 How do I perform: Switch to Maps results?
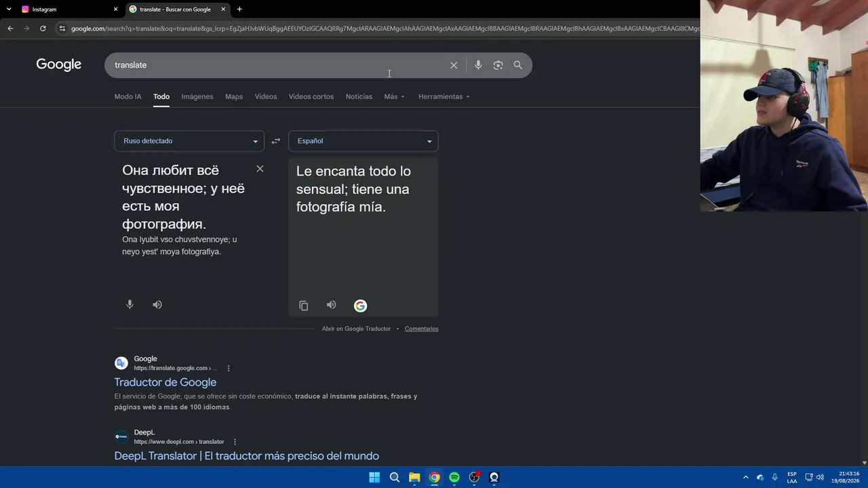(234, 96)
